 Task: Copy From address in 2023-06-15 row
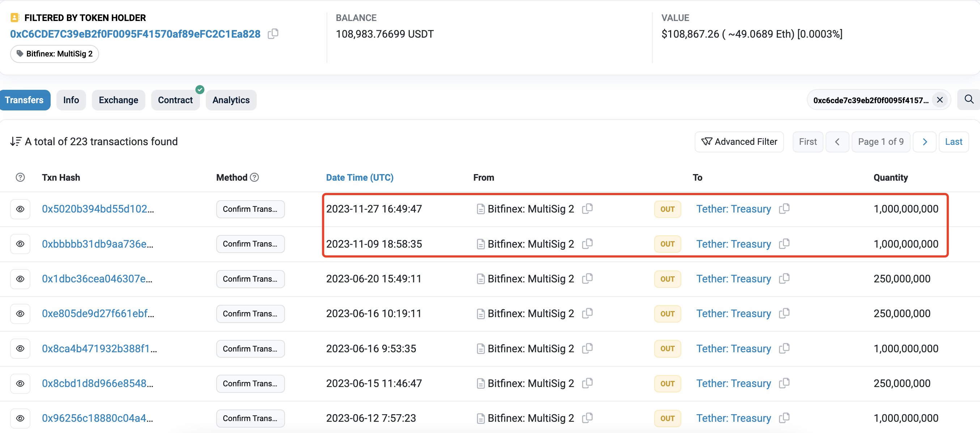tap(587, 383)
